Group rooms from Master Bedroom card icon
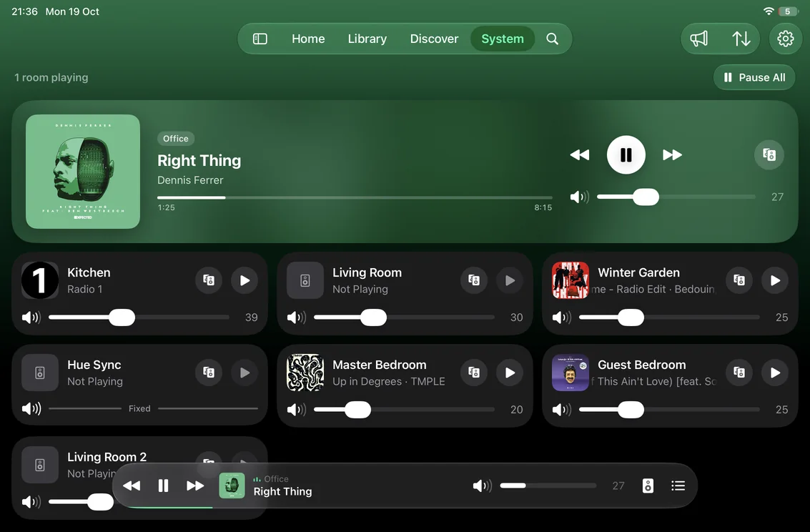 (474, 373)
